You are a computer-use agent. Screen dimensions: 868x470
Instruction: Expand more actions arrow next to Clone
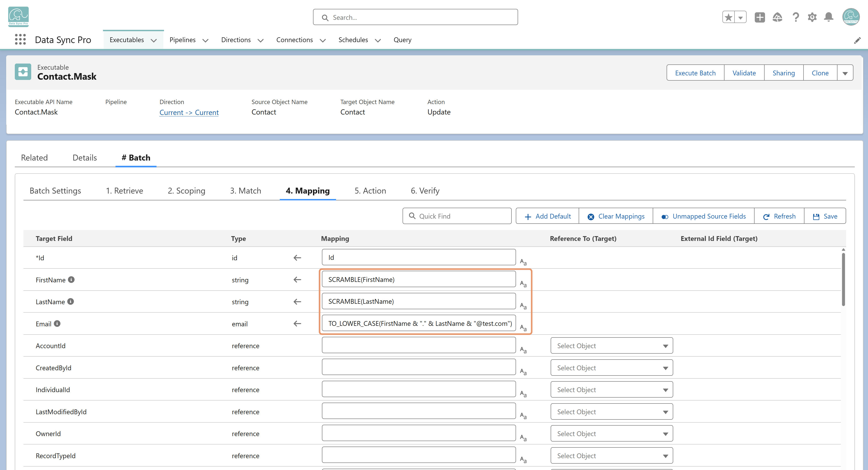point(845,73)
